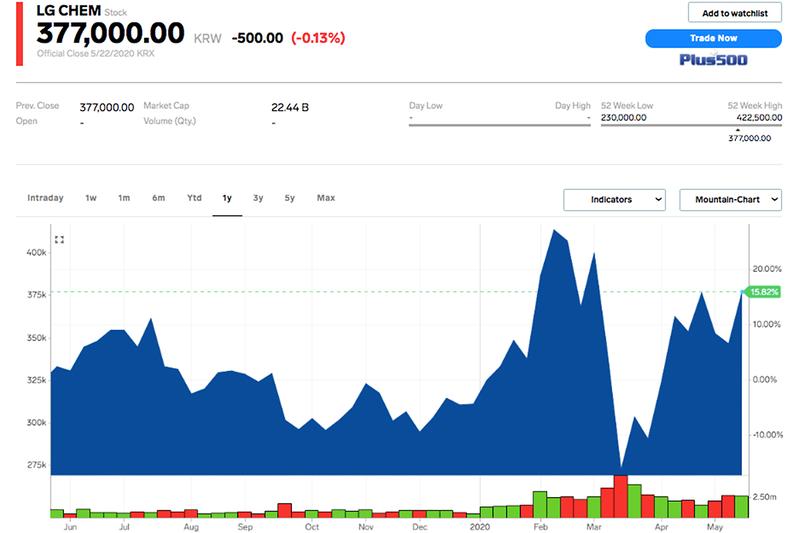Select the 5y time range tab

(290, 198)
